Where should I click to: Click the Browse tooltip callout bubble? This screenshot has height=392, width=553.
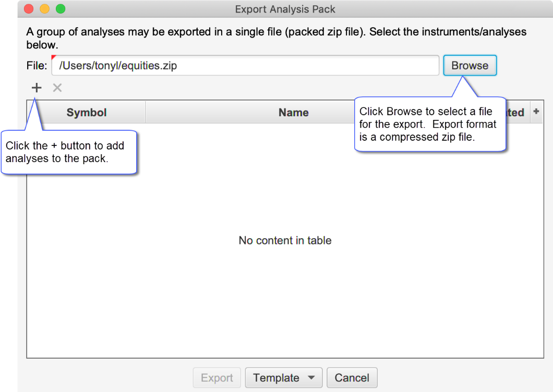tap(429, 125)
